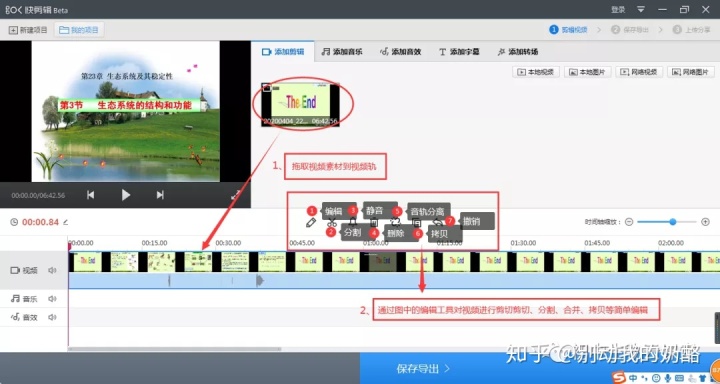Click the pencil edit icon in the timeline toolbar

pyautogui.click(x=311, y=222)
